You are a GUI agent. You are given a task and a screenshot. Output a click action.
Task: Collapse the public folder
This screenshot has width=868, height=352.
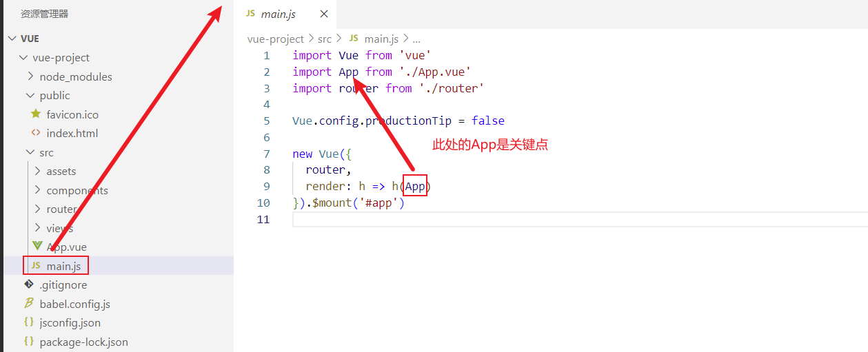click(30, 96)
